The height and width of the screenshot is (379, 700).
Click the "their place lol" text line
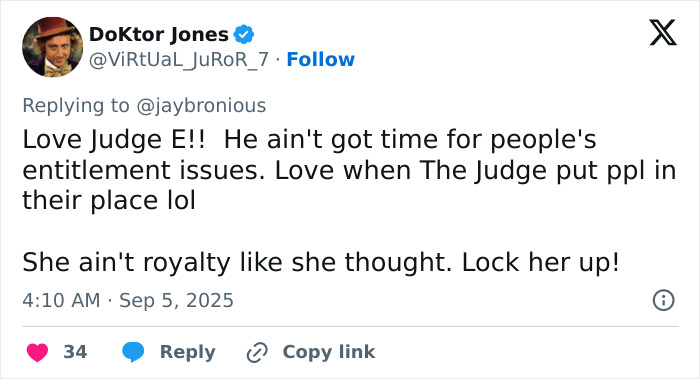click(x=109, y=200)
